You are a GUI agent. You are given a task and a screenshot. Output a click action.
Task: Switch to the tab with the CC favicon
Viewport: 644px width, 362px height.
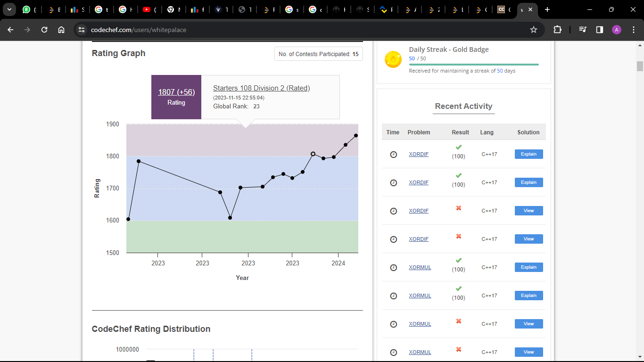[x=502, y=9]
